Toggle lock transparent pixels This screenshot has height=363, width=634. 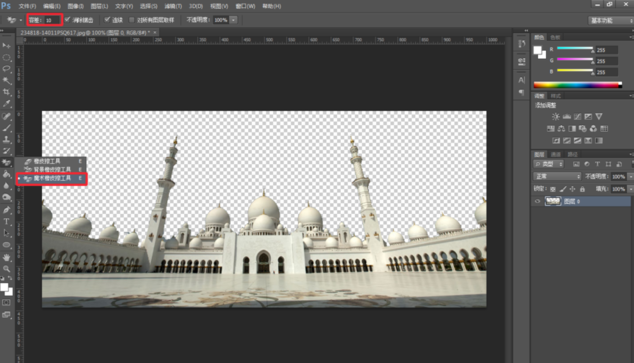click(553, 189)
